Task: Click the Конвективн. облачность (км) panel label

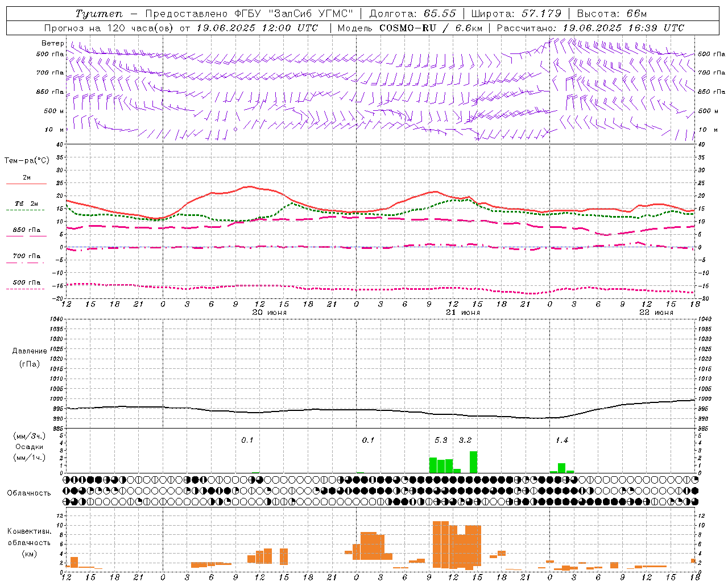Action: coord(29,543)
